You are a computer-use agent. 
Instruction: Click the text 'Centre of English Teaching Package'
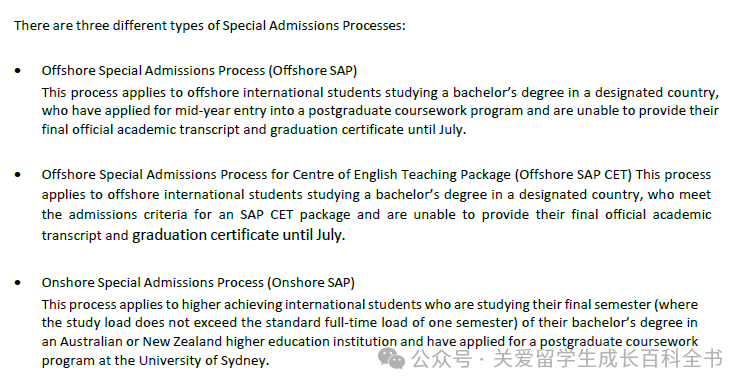click(x=402, y=175)
